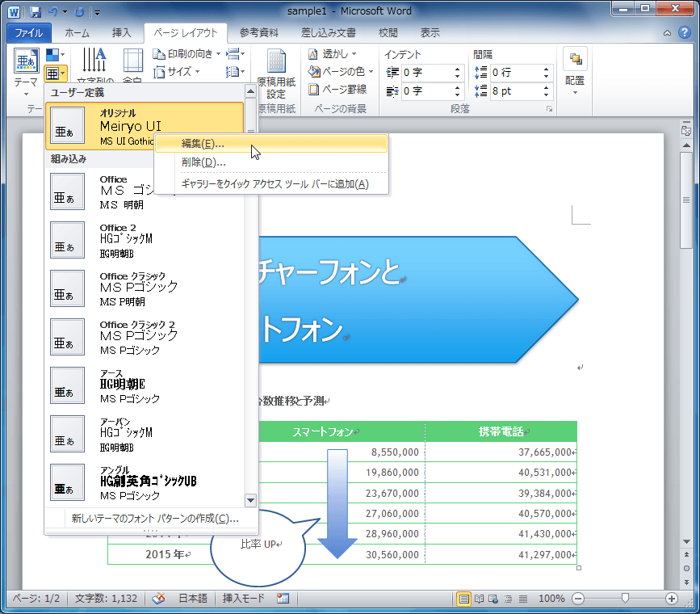Click the margins icon

pos(132,62)
